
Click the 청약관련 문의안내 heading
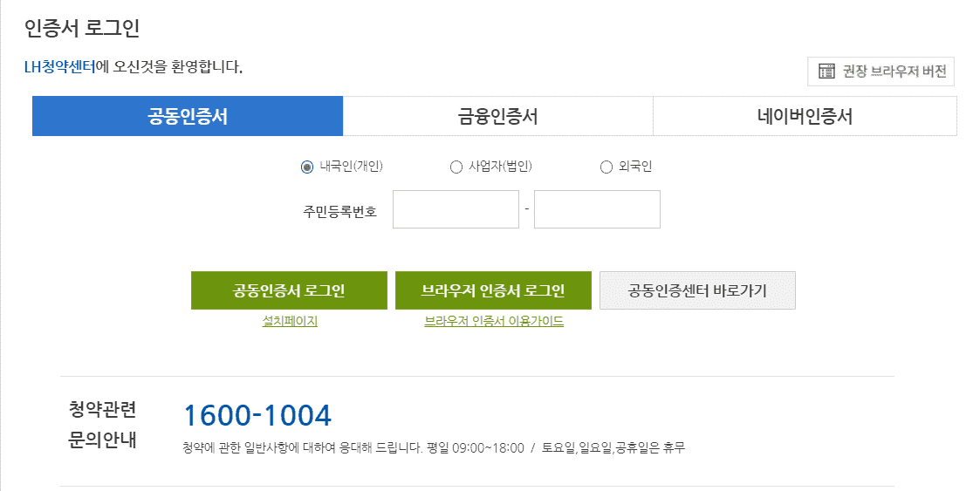tap(102, 425)
